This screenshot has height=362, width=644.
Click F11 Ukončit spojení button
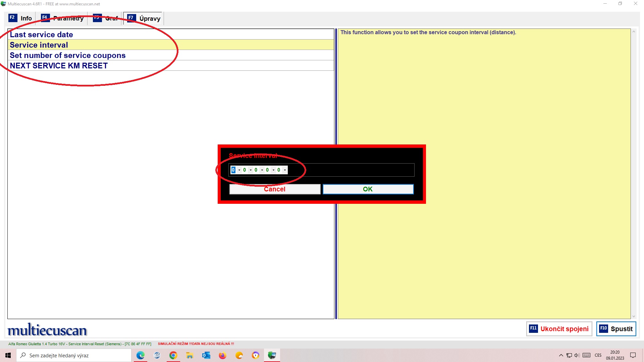(x=559, y=329)
